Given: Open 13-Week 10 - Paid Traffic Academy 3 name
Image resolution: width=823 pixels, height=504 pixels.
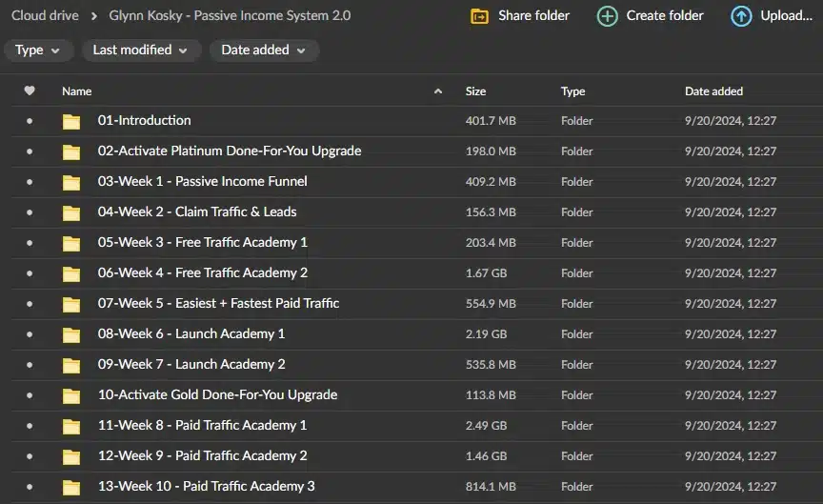Looking at the screenshot, I should tap(207, 486).
